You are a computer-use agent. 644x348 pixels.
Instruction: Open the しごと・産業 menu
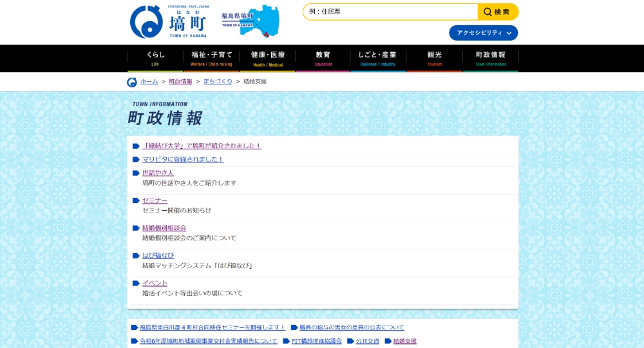[378, 59]
